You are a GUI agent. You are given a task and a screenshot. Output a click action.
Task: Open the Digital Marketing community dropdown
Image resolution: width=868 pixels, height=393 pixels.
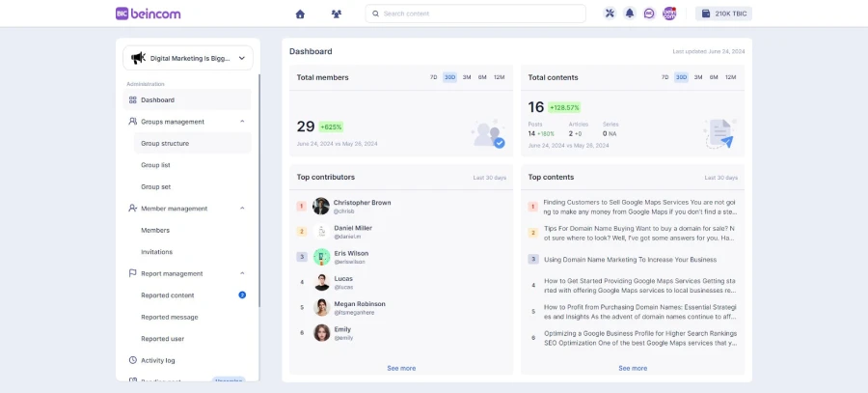[188, 58]
